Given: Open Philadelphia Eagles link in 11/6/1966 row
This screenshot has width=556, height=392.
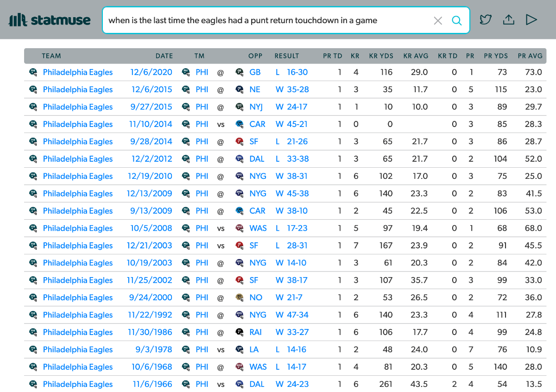Looking at the screenshot, I should pyautogui.click(x=77, y=384).
